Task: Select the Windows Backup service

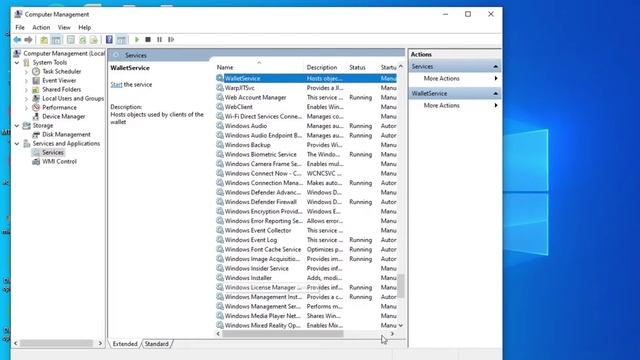Action: [x=306, y=144]
